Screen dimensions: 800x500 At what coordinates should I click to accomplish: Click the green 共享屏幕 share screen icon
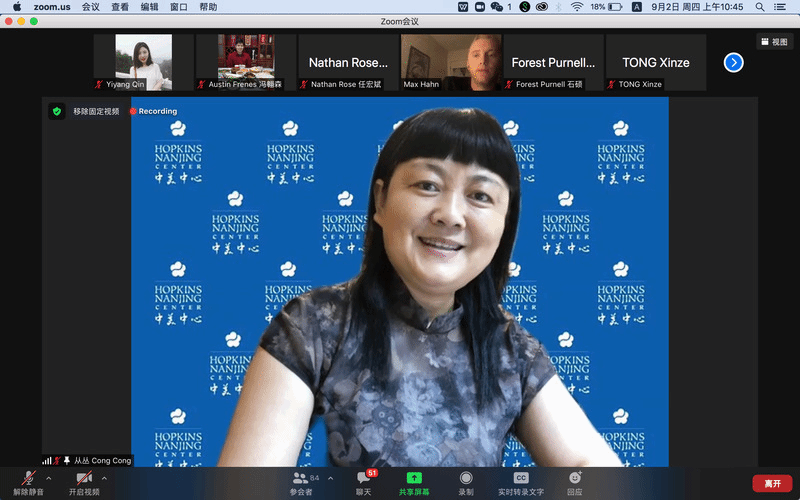(414, 478)
